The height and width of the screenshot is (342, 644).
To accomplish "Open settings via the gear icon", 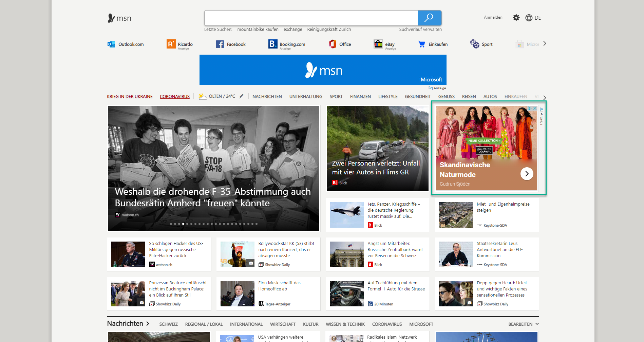I will click(516, 18).
